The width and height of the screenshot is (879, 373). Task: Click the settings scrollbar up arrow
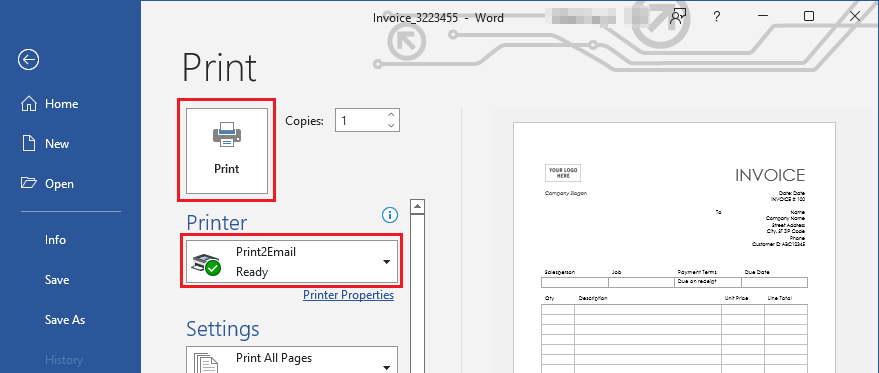[417, 206]
